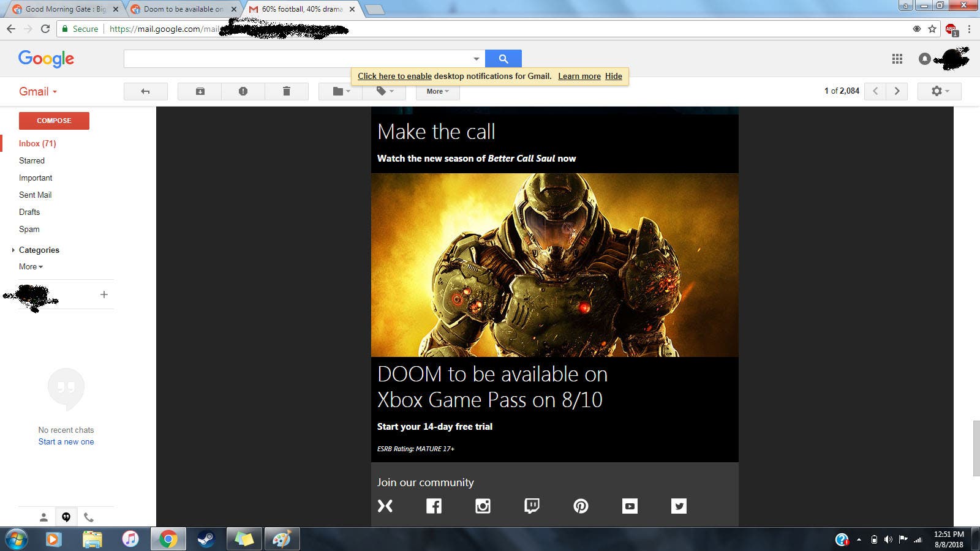Click 'Click here to enable' notifications link
The width and height of the screenshot is (980, 551).
tap(394, 76)
